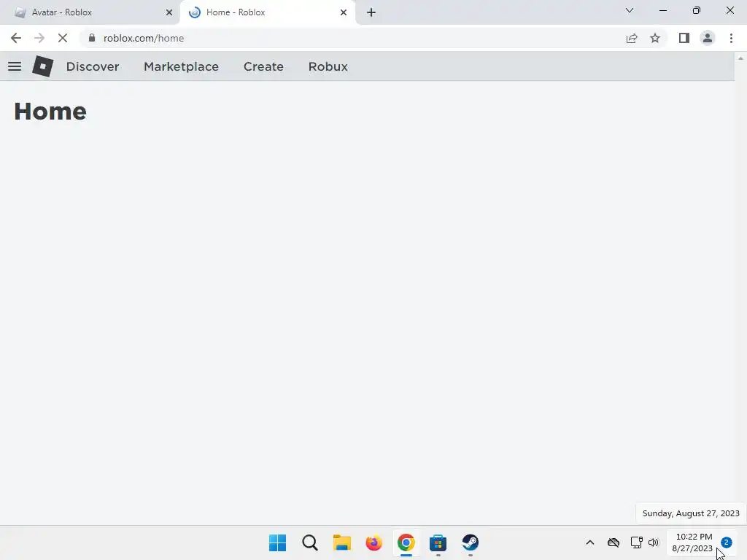Go forward in browser history
The height and width of the screenshot is (560, 747).
[39, 38]
